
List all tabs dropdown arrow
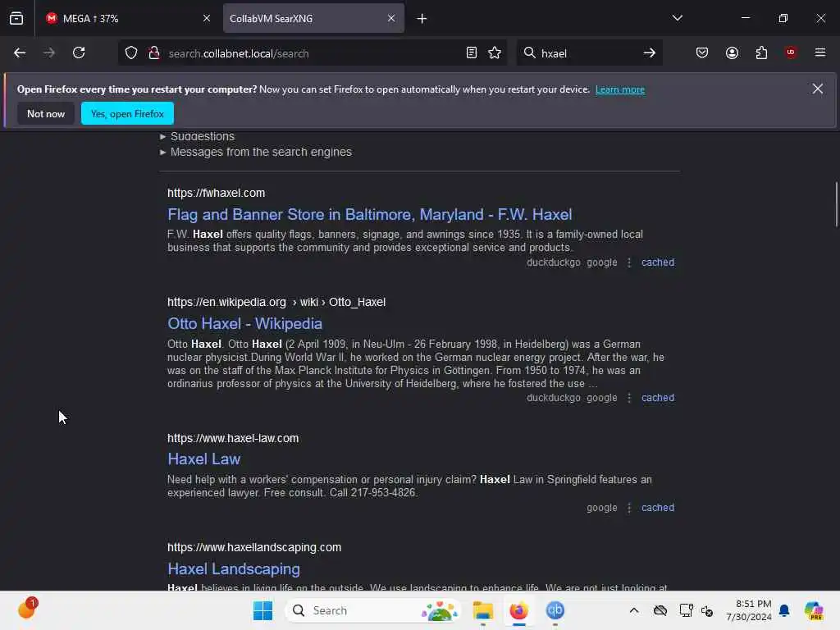[677, 18]
